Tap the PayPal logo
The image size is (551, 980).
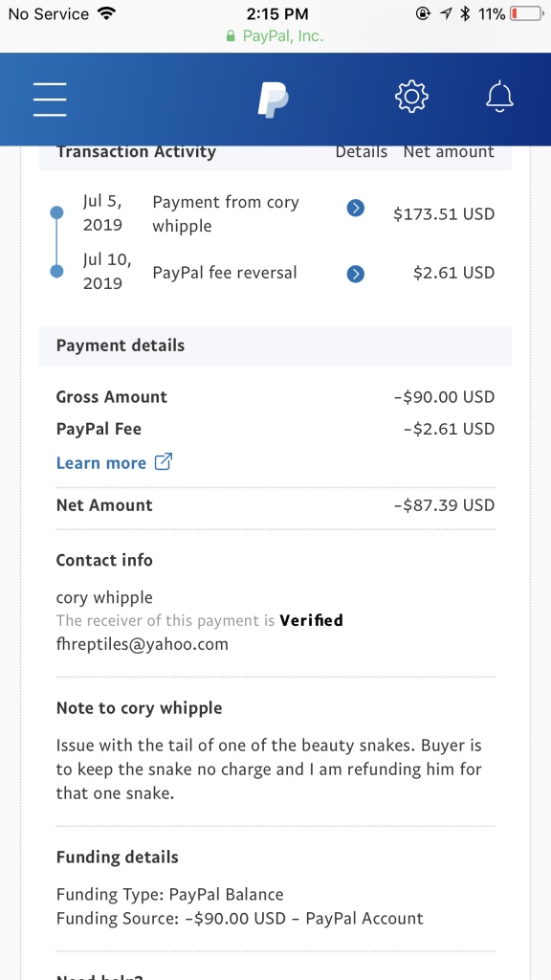pos(273,99)
